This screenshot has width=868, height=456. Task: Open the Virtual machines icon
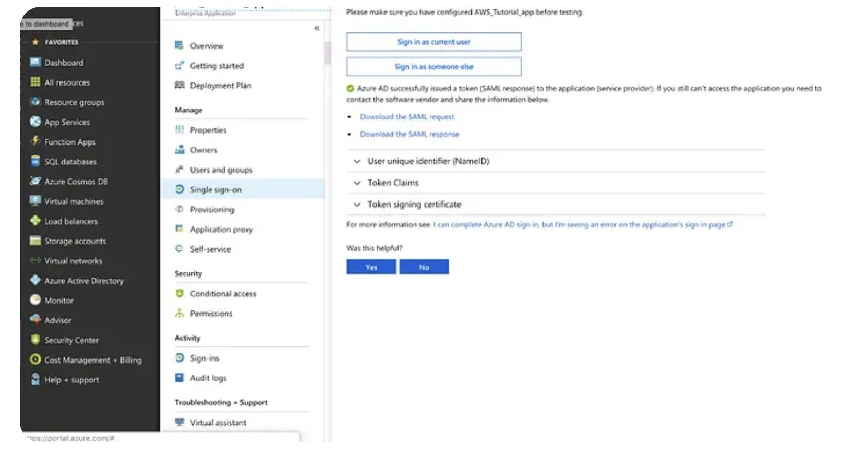[x=35, y=201]
